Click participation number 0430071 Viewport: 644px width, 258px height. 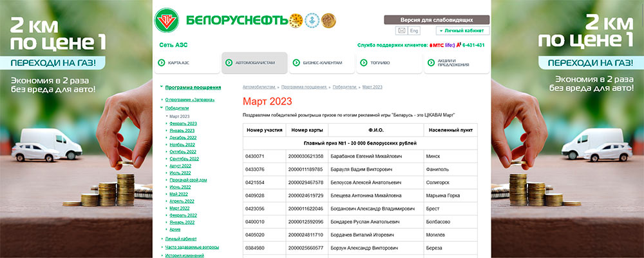click(254, 156)
